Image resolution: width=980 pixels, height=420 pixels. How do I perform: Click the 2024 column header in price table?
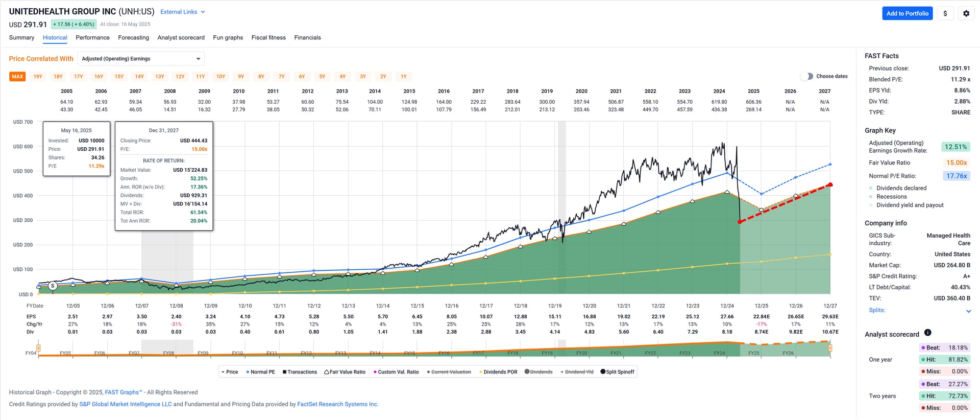(719, 91)
